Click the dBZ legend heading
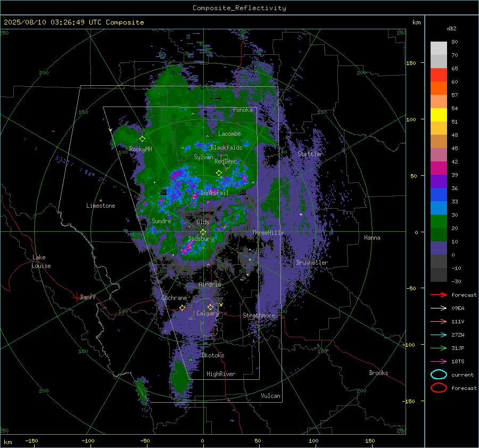Image resolution: width=479 pixels, height=448 pixels. [451, 28]
